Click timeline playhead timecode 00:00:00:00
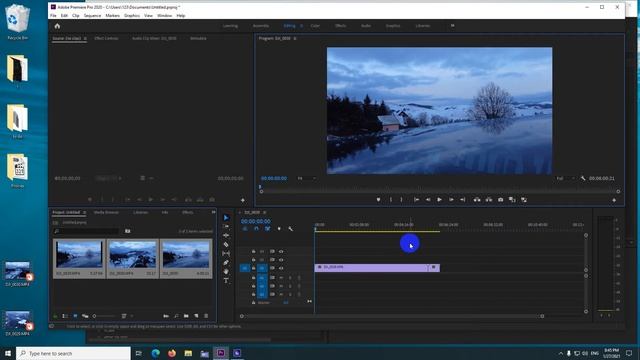 pyautogui.click(x=256, y=221)
